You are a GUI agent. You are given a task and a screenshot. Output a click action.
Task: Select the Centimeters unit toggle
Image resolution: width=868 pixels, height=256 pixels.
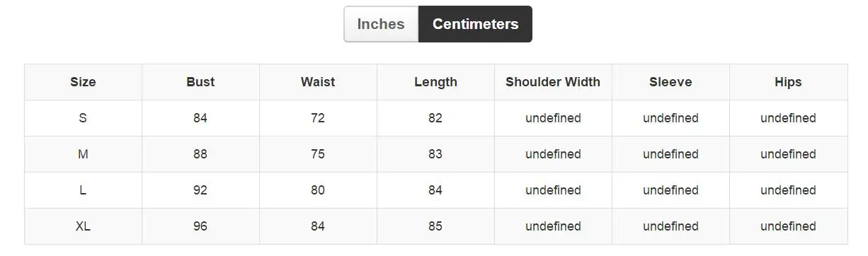pos(475,24)
